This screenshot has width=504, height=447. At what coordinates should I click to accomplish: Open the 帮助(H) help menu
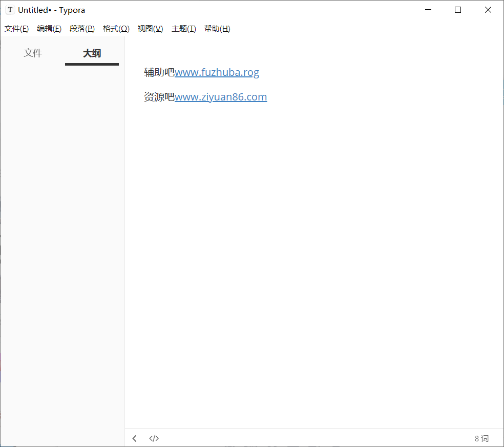[x=217, y=29]
